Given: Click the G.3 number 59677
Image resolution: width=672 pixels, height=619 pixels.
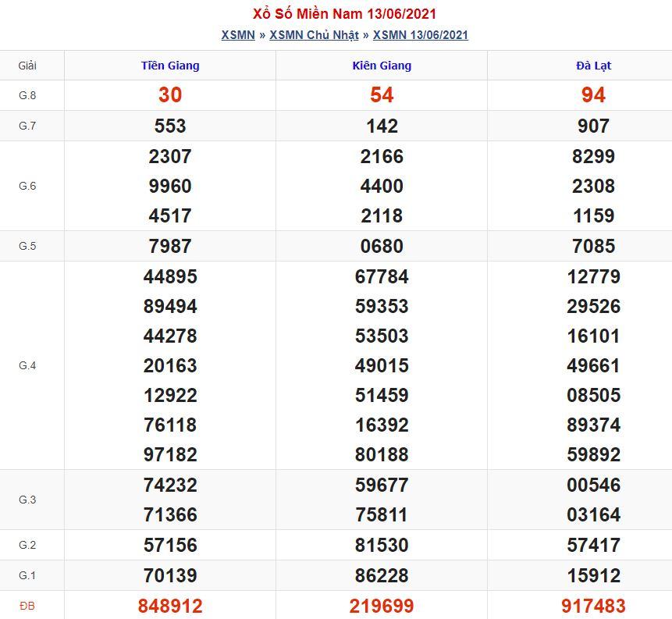Looking at the screenshot, I should tap(382, 485).
